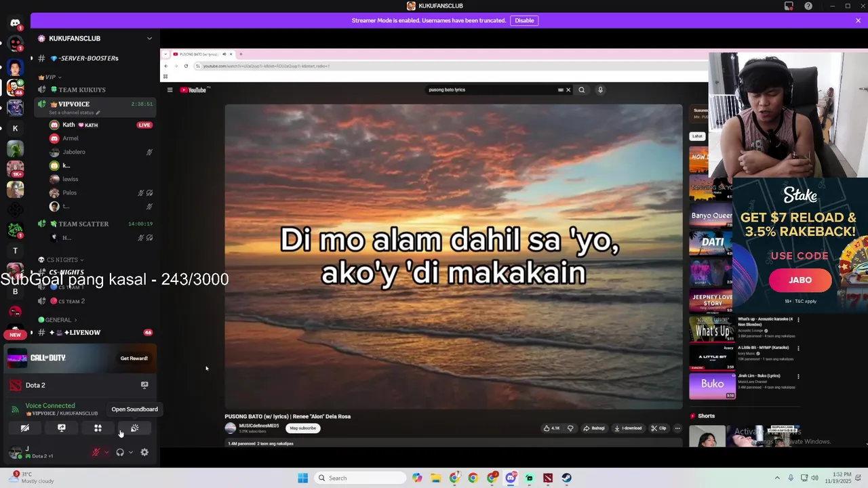Open options for A Little Bit karaoke

(x=798, y=348)
